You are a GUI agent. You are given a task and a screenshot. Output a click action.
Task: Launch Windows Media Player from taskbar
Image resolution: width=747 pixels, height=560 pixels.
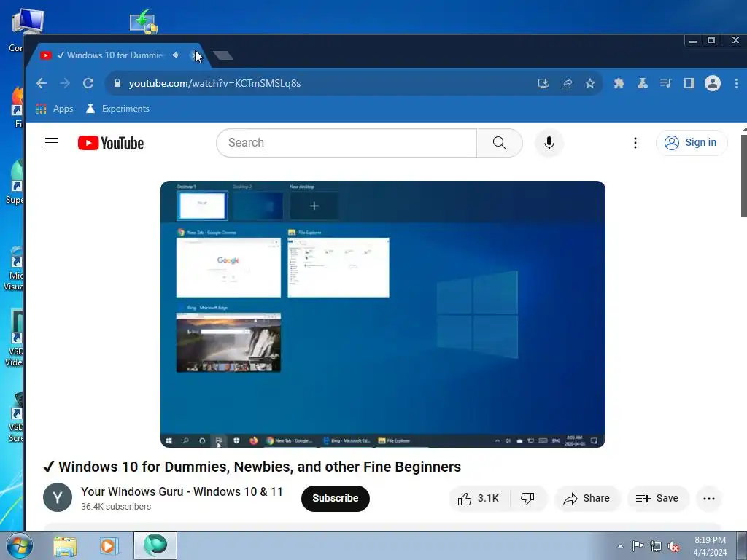coord(109,546)
